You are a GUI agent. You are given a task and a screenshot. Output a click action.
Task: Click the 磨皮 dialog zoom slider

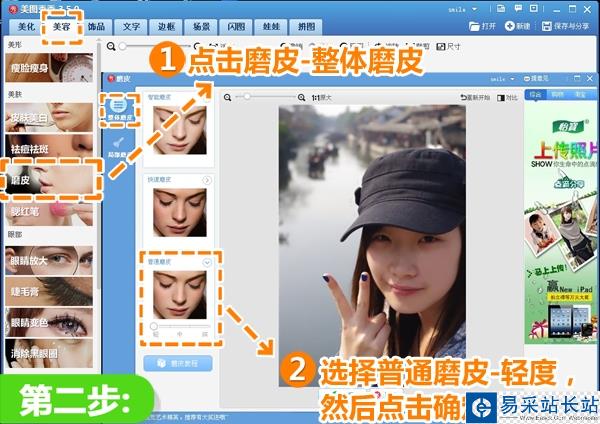tap(266, 97)
